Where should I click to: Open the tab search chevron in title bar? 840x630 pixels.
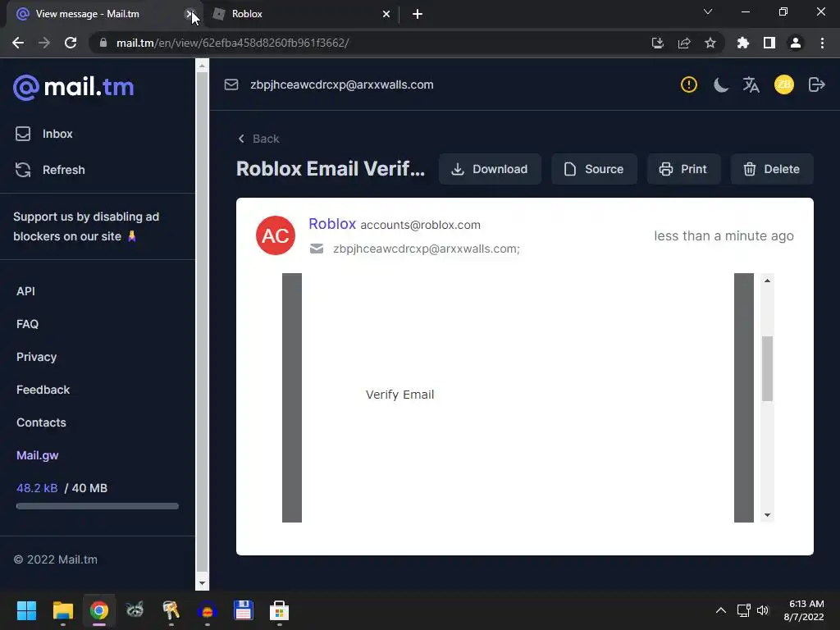708,11
